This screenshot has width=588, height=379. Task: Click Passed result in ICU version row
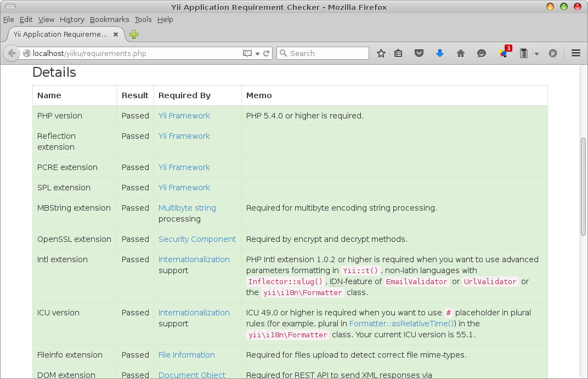[x=135, y=313]
